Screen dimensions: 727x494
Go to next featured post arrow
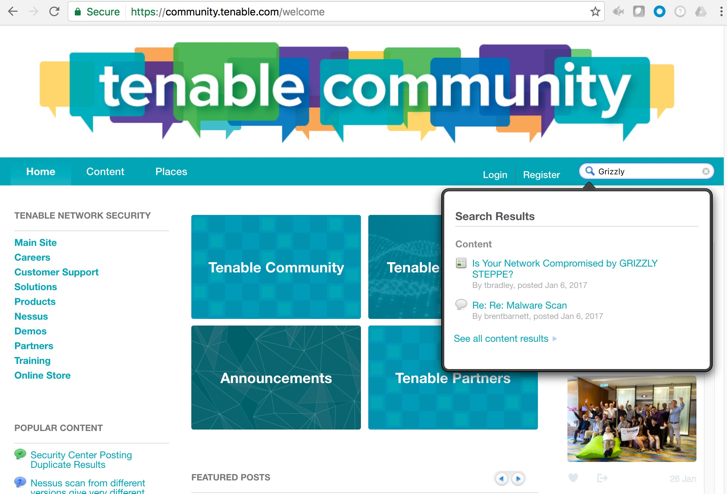tap(518, 478)
